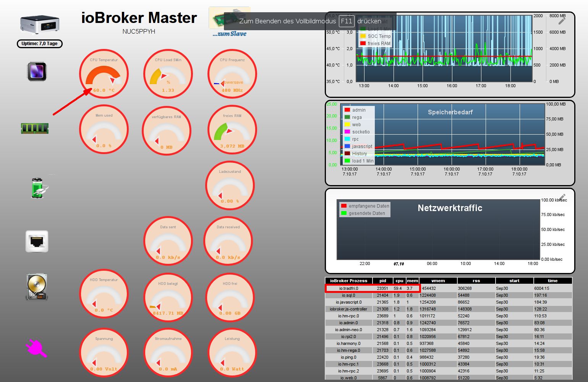This screenshot has height=382, width=588.
Task: Edit the top temperature chart via pencil icon
Action: click(562, 21)
